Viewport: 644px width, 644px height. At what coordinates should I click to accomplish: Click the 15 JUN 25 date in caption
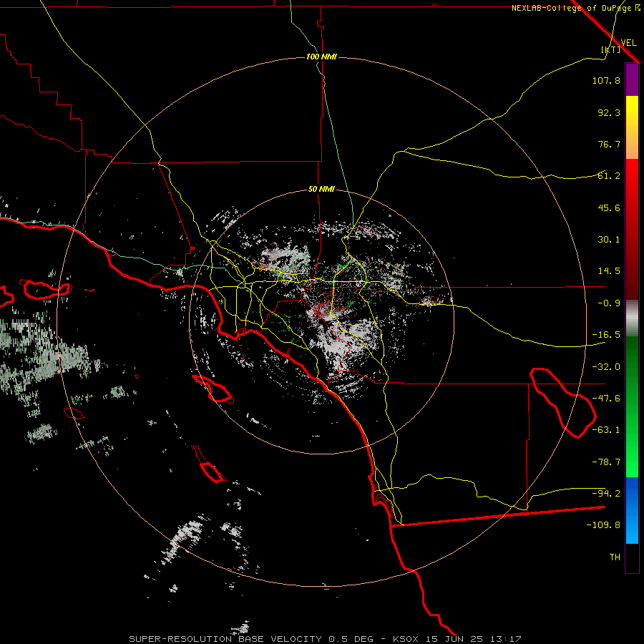coord(456,639)
